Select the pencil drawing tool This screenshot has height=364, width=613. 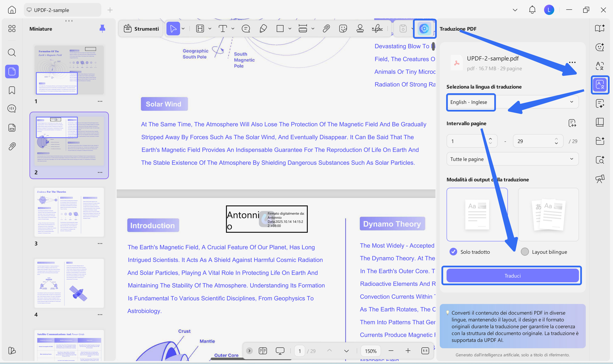click(x=263, y=29)
